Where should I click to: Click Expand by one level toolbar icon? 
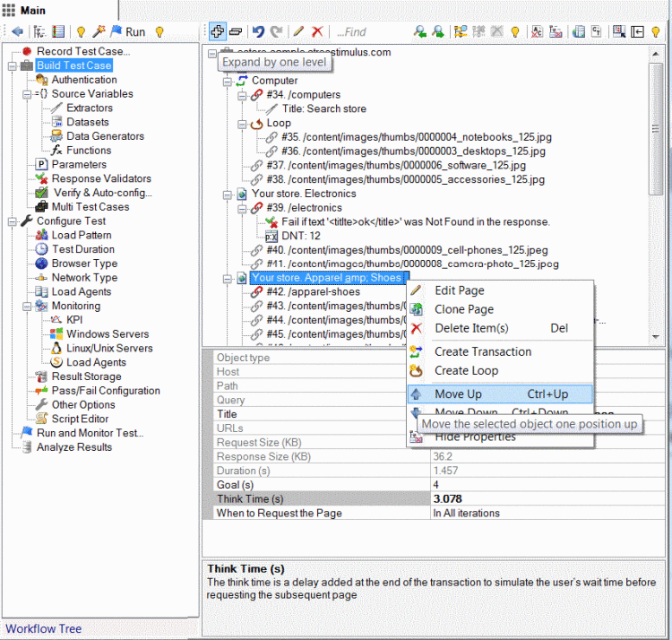tap(218, 31)
